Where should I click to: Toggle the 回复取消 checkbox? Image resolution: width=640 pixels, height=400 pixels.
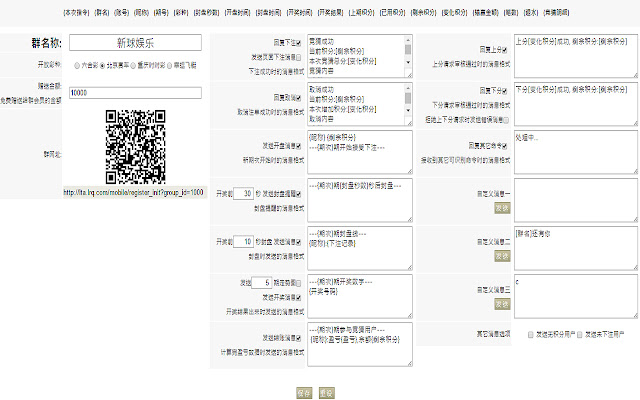[299, 98]
